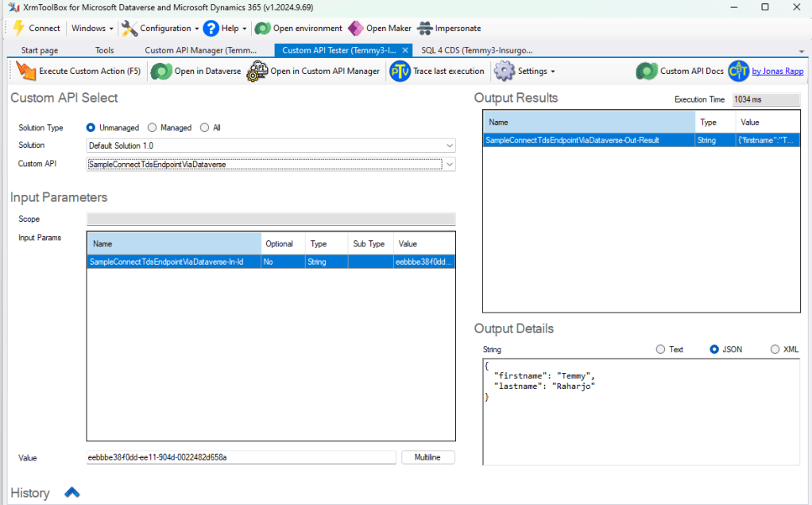The width and height of the screenshot is (812, 505).
Task: Click Open environment green icon
Action: pyautogui.click(x=262, y=28)
